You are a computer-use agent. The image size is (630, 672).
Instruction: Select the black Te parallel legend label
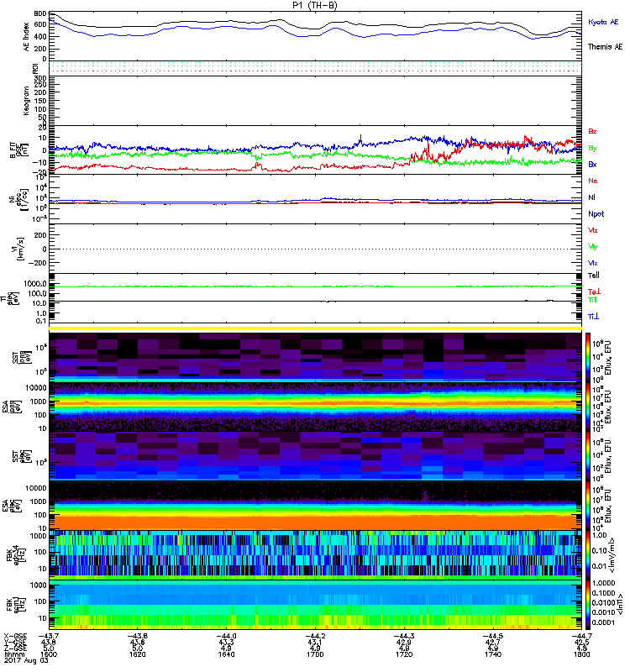594,276
